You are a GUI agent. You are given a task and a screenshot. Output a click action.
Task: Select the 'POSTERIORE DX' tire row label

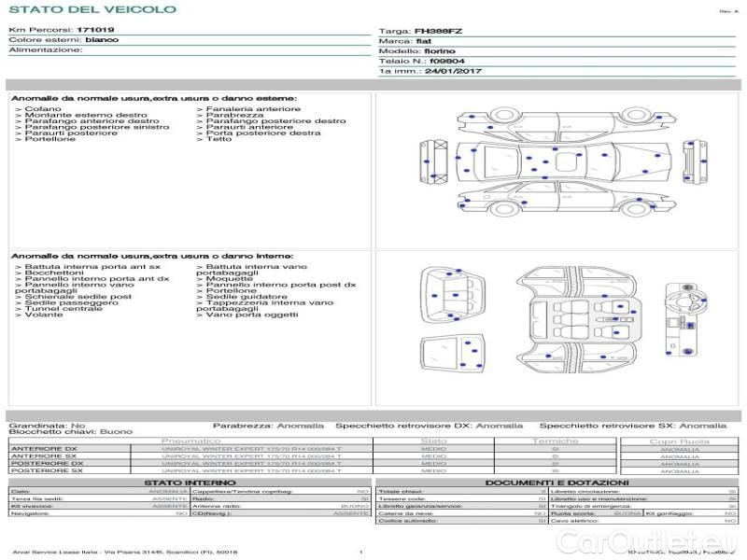[47, 463]
